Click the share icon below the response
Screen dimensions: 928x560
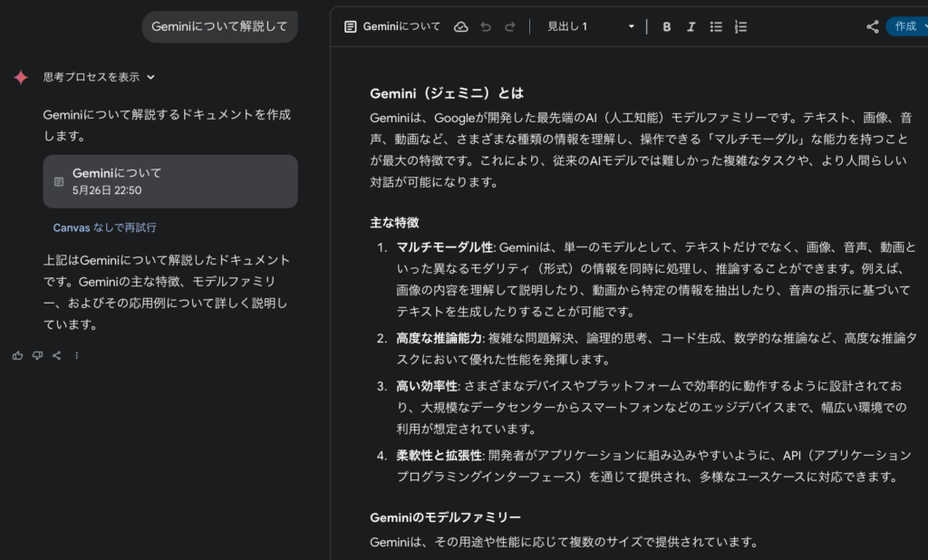[x=57, y=355]
